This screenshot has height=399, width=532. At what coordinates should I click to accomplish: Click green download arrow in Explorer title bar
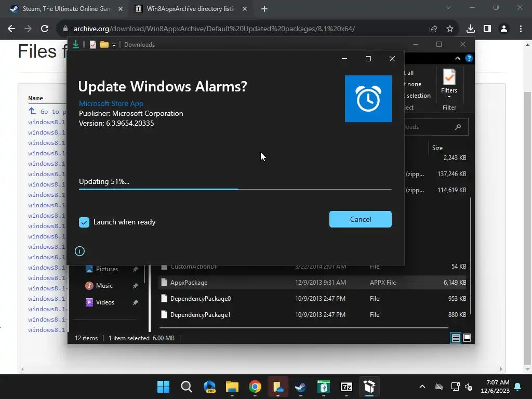tap(76, 45)
